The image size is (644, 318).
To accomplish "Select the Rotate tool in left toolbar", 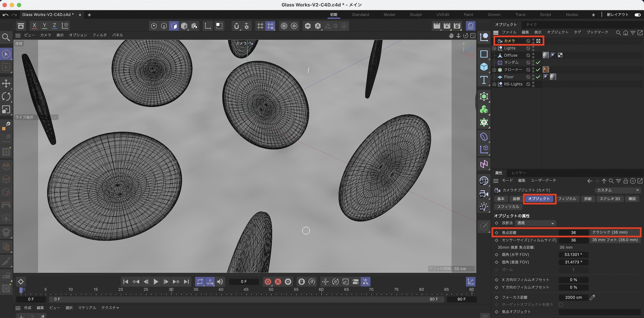I will coord(6,96).
